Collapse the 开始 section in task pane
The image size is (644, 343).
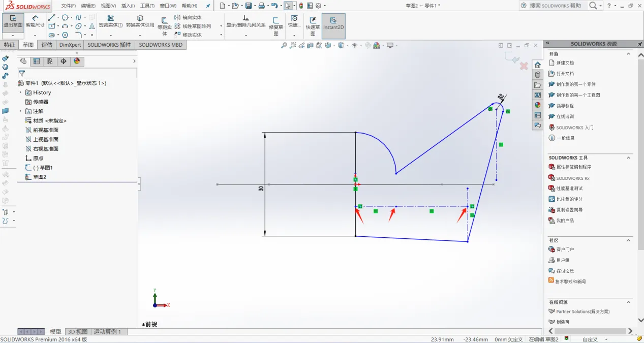[628, 54]
